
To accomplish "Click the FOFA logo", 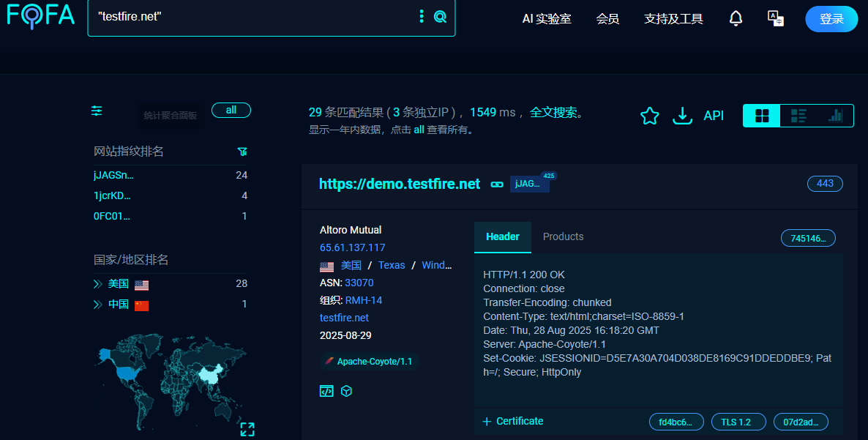I will [x=40, y=15].
